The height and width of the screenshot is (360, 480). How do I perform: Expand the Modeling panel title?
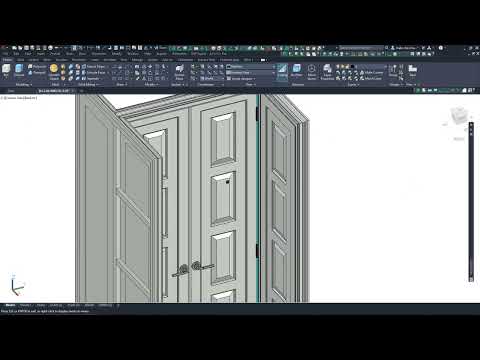pyautogui.click(x=23, y=85)
